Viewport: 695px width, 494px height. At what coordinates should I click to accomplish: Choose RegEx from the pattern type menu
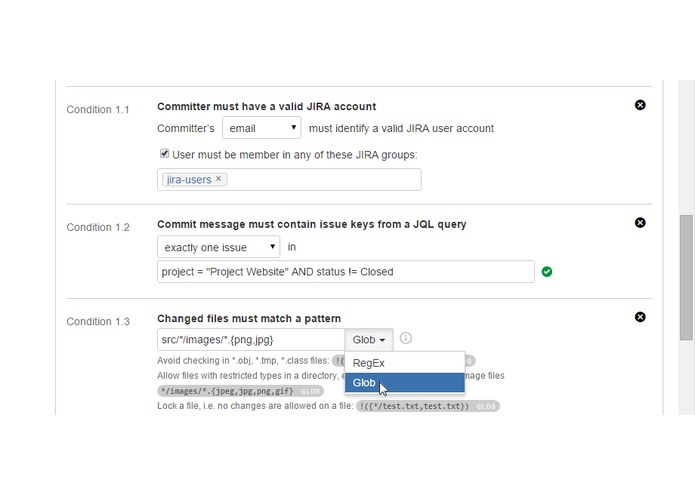pyautogui.click(x=405, y=363)
